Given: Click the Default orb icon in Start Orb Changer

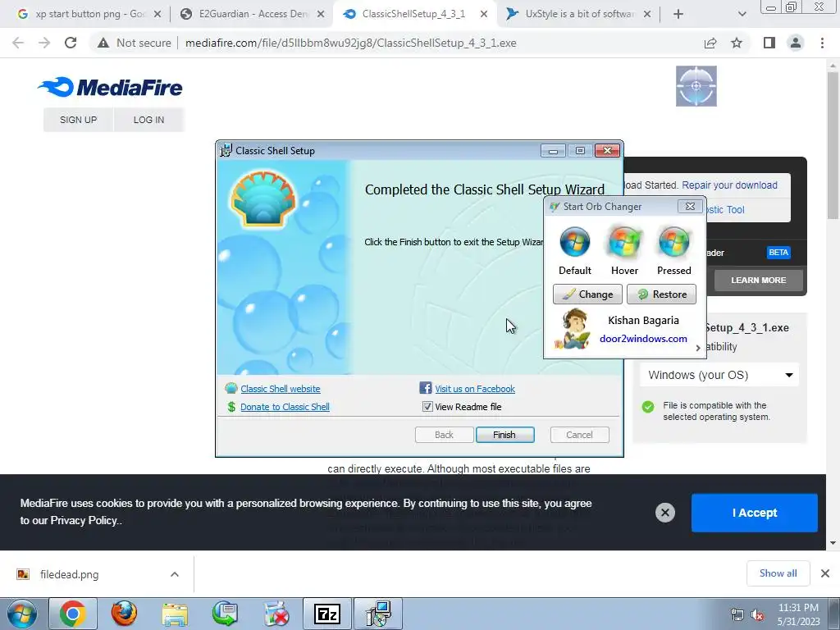Looking at the screenshot, I should pyautogui.click(x=575, y=242).
